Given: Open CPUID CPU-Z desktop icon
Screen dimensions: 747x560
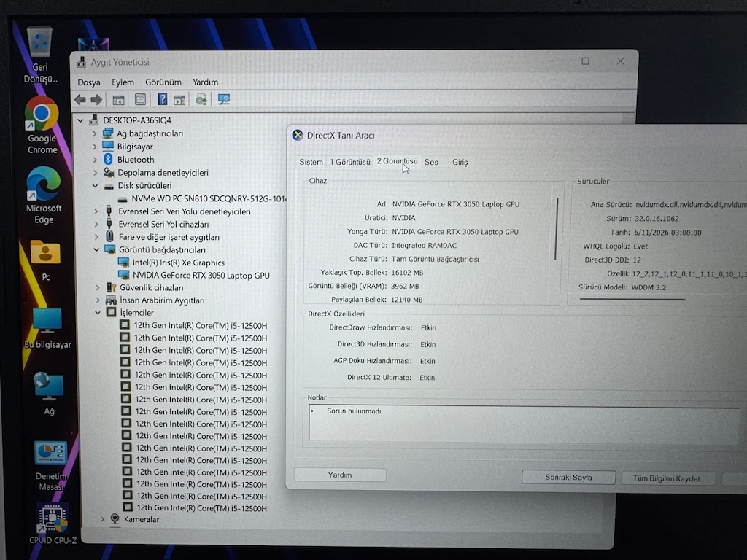Looking at the screenshot, I should tap(53, 524).
